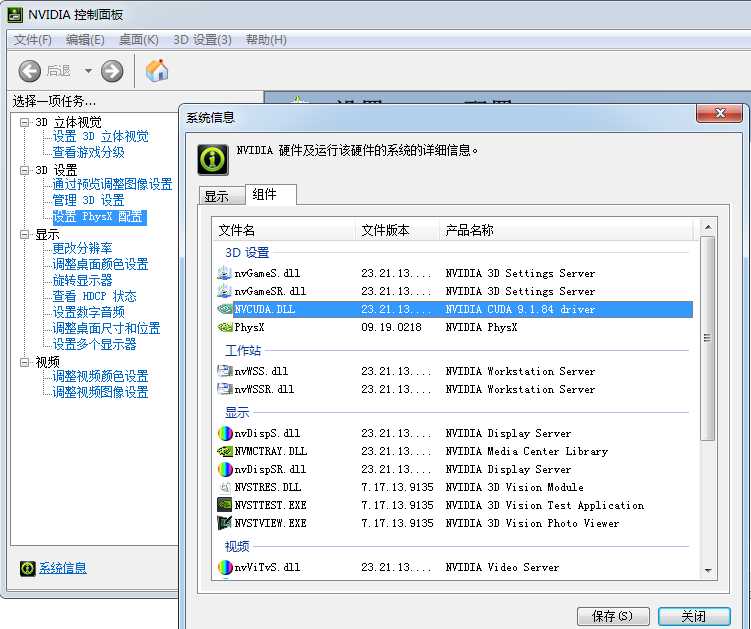Switch to the 显示 tab in dialog
The image size is (751, 629).
tap(221, 196)
